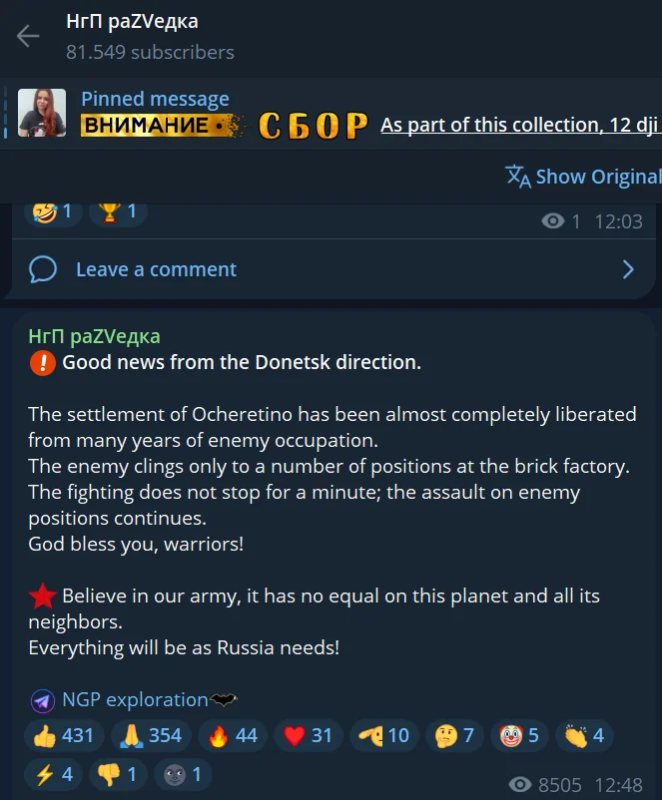
Task: Open the NGP exploration telegram icon
Action: (43, 701)
